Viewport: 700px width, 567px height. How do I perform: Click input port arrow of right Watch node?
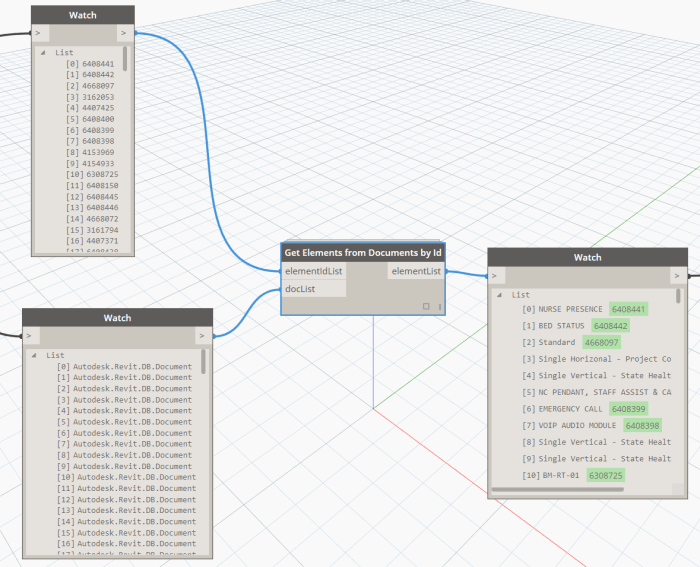tap(496, 275)
